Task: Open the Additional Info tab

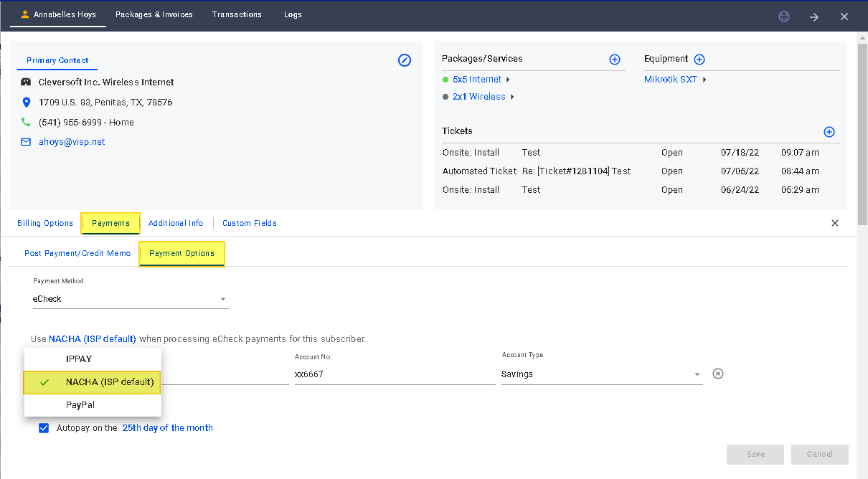Action: click(x=176, y=223)
